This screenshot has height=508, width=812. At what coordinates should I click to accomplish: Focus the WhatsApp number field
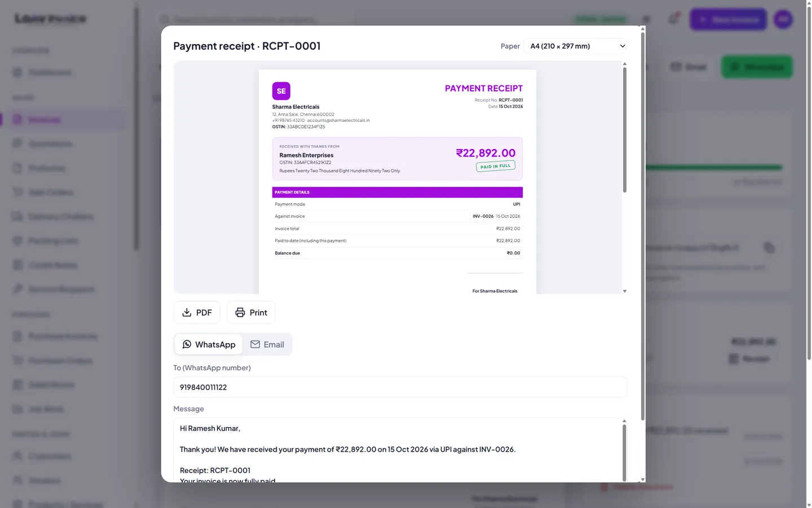click(x=400, y=387)
